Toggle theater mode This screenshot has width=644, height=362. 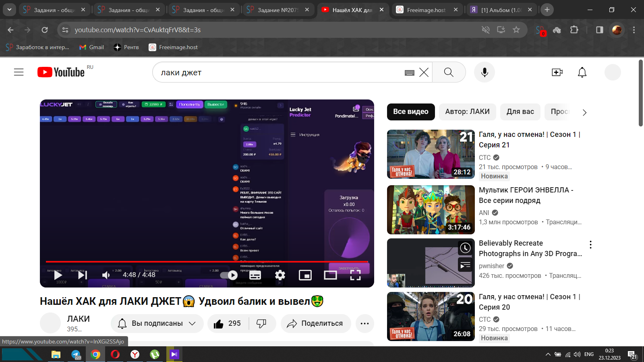click(x=330, y=275)
